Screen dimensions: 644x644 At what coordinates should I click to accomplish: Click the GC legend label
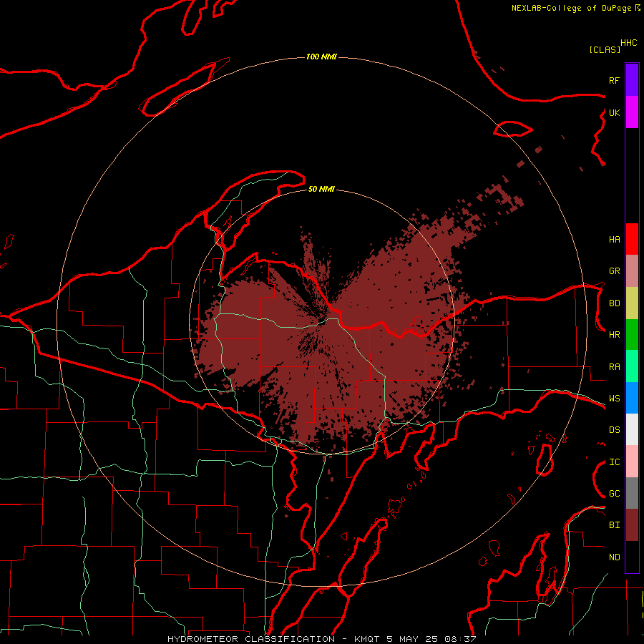click(x=614, y=494)
